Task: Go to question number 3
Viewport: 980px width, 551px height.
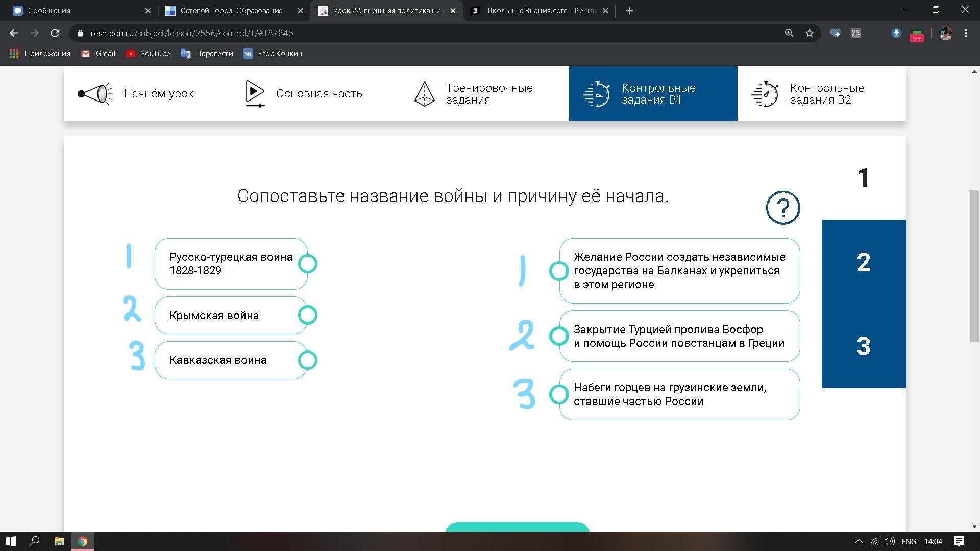Action: click(863, 346)
